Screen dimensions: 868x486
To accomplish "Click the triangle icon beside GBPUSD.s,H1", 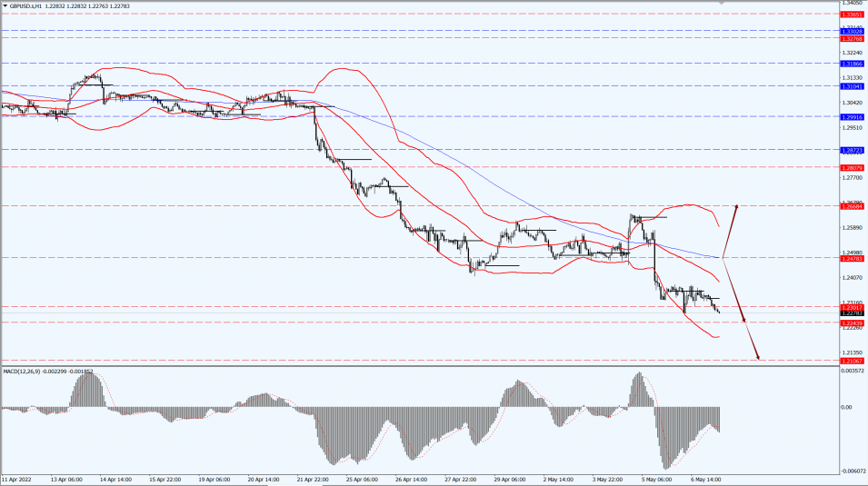I will point(5,8).
